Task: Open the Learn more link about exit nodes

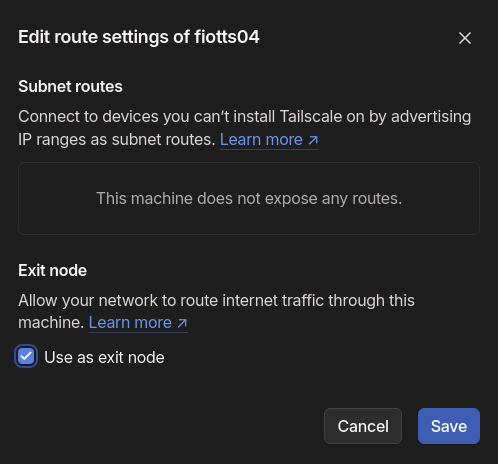Action: pyautogui.click(x=138, y=323)
